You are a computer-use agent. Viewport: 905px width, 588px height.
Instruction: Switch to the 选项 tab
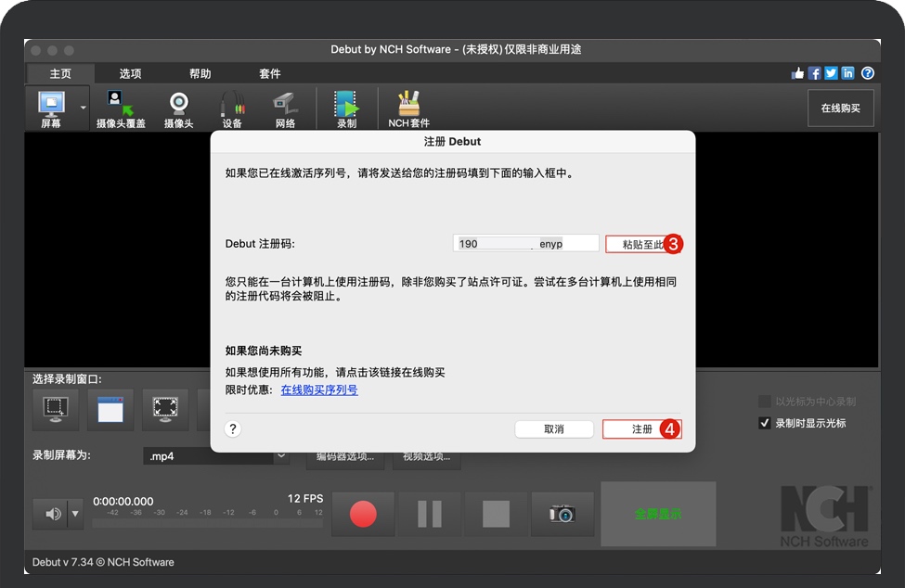tap(129, 73)
